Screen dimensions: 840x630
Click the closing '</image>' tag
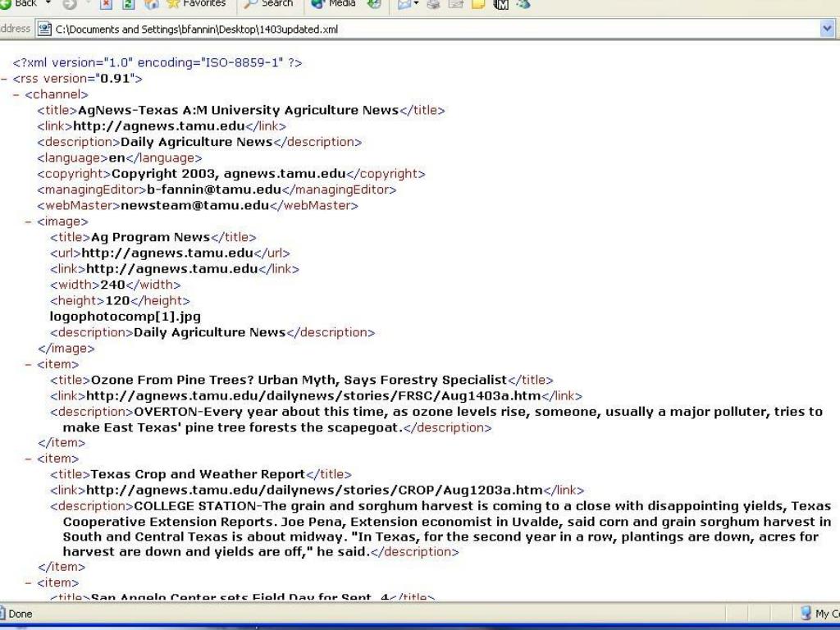(66, 349)
